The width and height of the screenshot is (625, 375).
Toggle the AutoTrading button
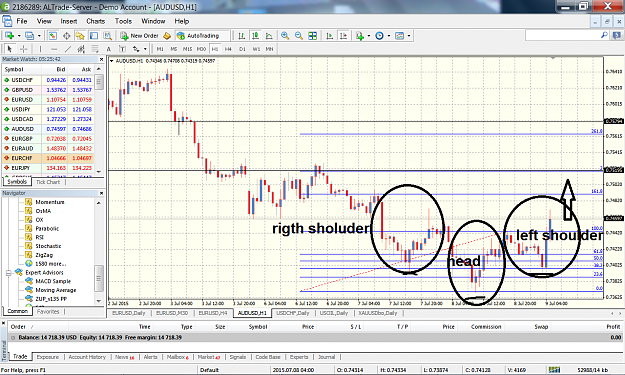[x=202, y=36]
